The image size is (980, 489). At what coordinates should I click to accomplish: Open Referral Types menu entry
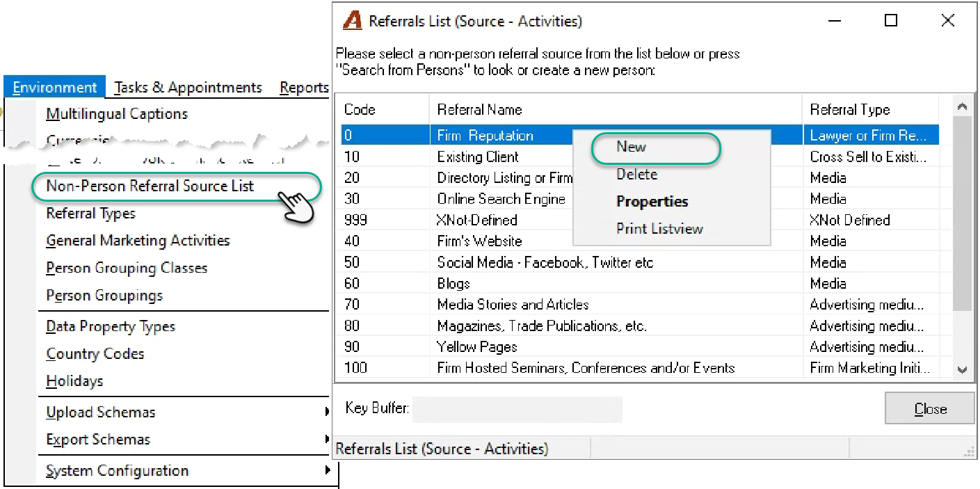90,214
